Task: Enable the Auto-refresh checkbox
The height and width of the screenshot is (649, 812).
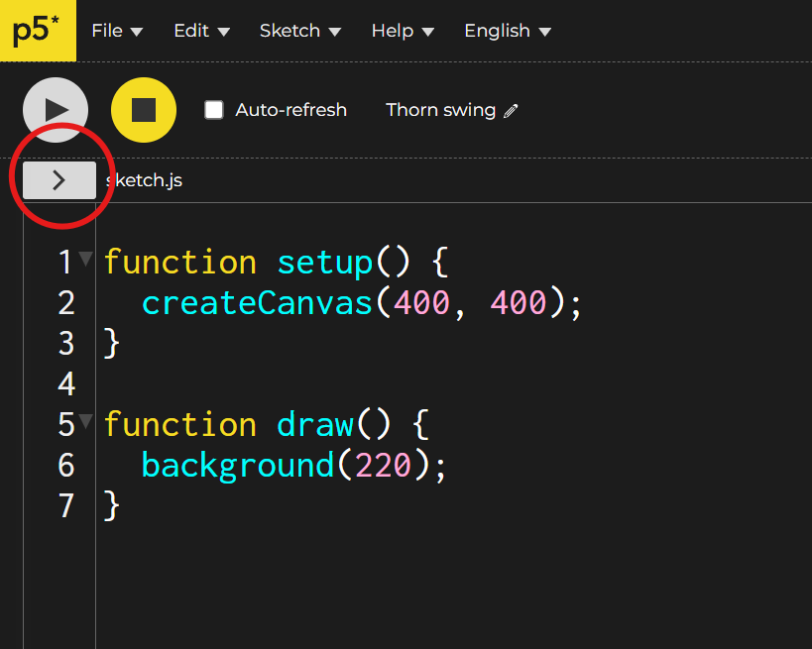Action: coord(214,110)
